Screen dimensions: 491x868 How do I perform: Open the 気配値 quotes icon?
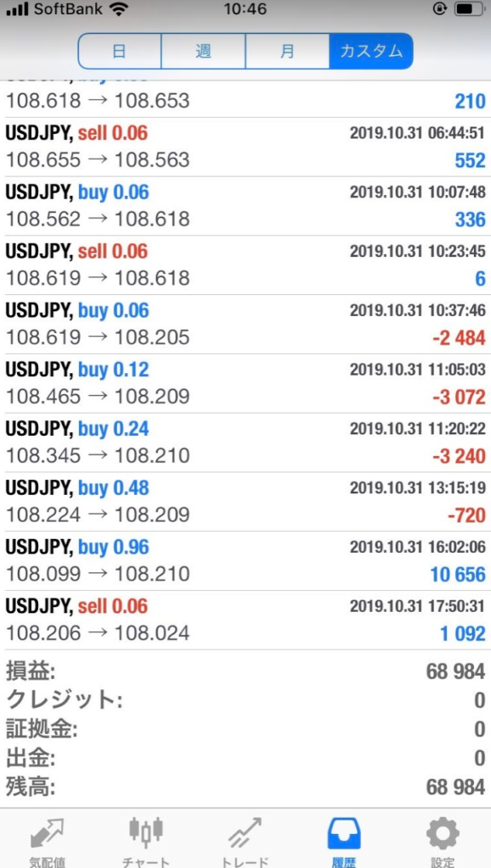pyautogui.click(x=47, y=833)
